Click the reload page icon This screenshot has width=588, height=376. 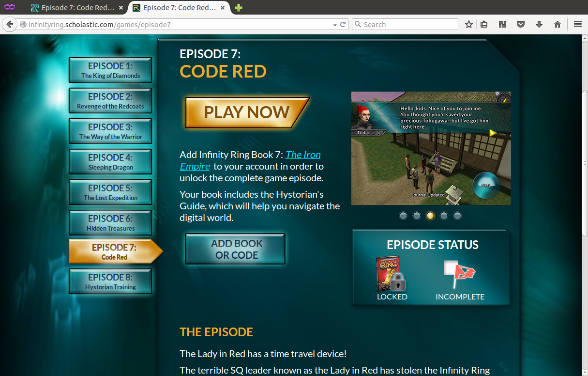(343, 24)
